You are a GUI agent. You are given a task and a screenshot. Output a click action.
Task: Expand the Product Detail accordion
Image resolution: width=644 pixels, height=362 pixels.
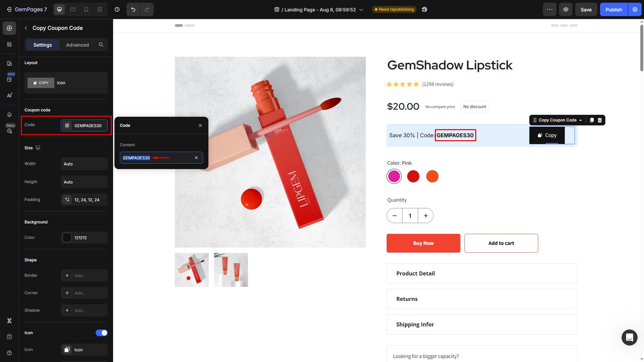(x=482, y=273)
